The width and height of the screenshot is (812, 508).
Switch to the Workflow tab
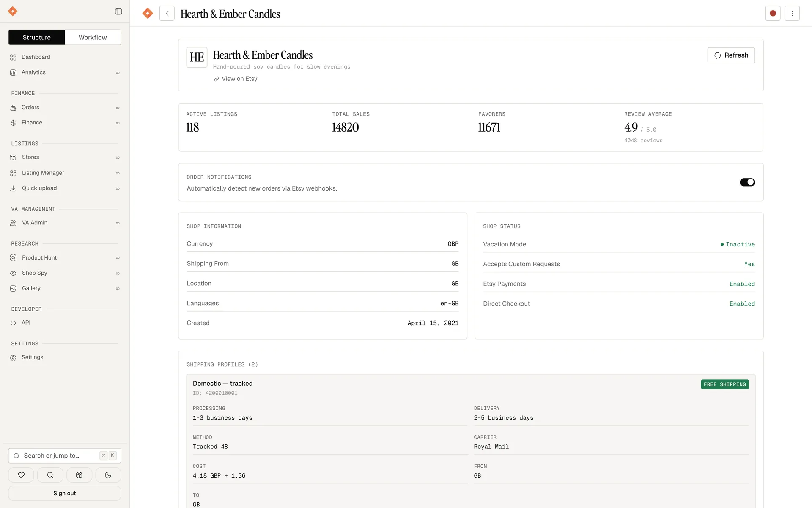coord(93,37)
